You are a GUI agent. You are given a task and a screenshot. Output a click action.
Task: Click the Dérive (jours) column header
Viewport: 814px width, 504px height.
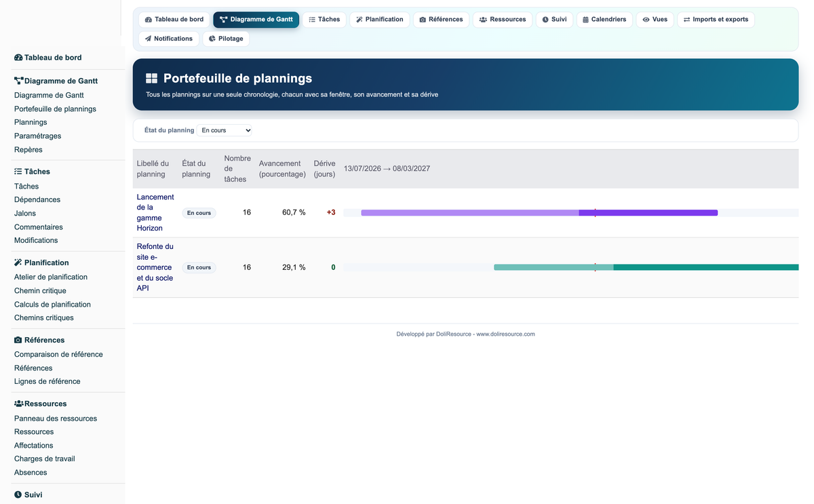coord(324,169)
